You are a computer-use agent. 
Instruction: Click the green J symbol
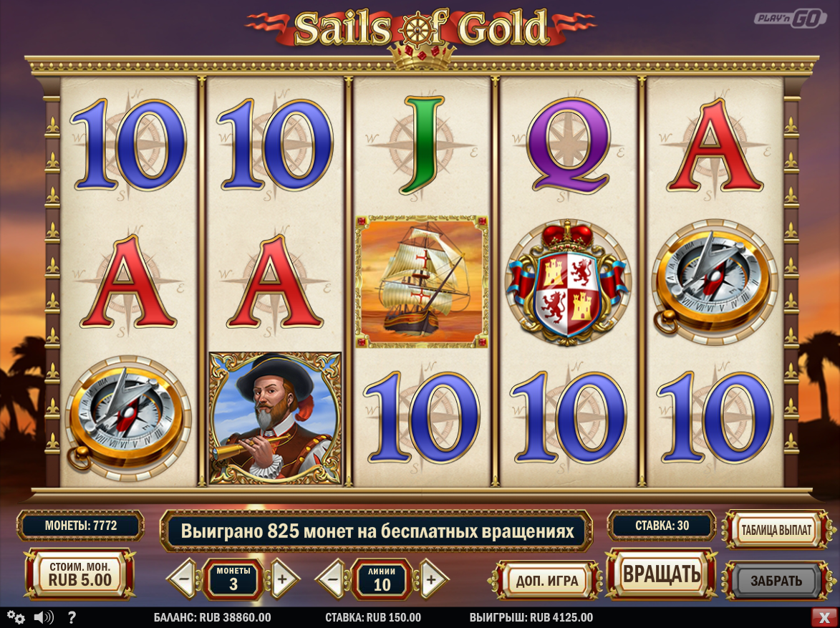pyautogui.click(x=422, y=145)
